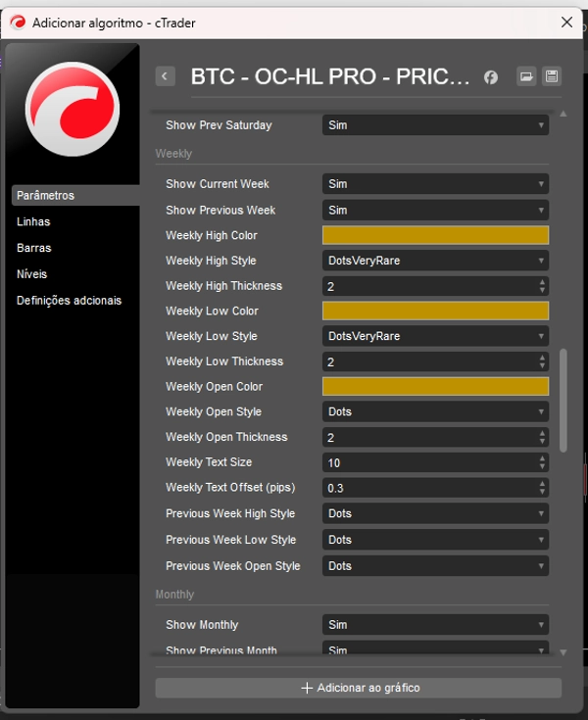Click the parameter list scrollbar thumb
Image resolution: width=588 pixels, height=720 pixels.
(x=563, y=401)
